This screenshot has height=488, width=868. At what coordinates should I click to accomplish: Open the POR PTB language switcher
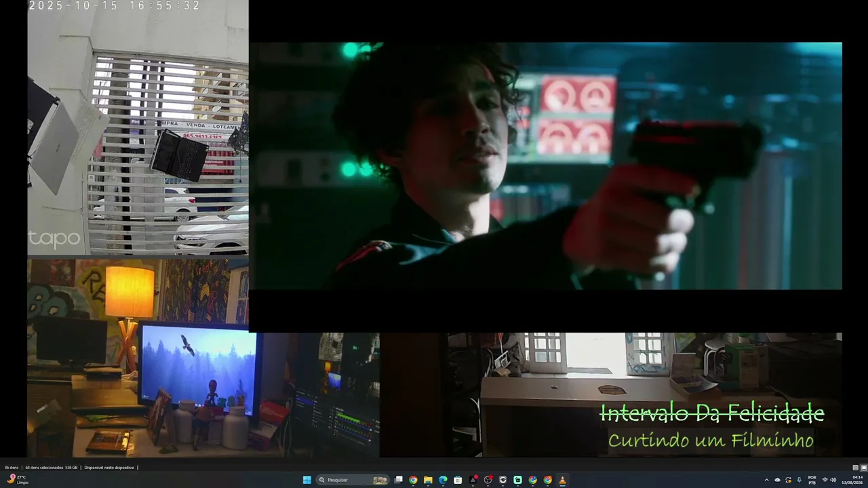pyautogui.click(x=812, y=480)
